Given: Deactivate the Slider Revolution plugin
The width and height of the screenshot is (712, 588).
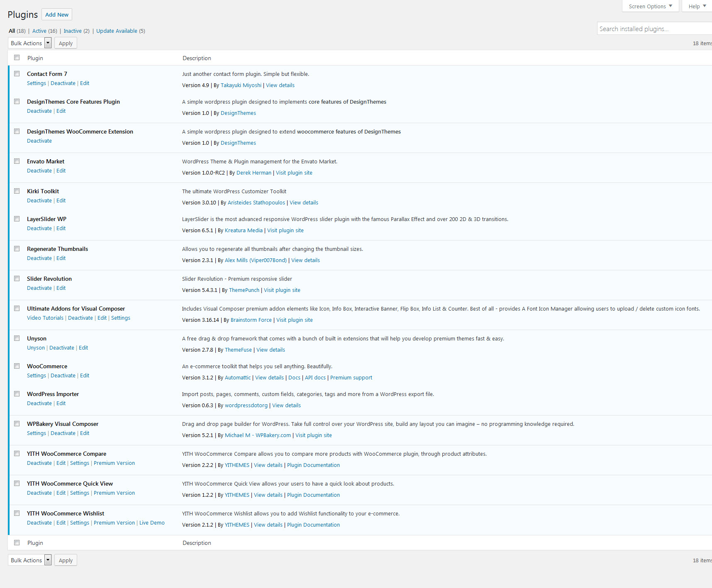Looking at the screenshot, I should point(39,288).
